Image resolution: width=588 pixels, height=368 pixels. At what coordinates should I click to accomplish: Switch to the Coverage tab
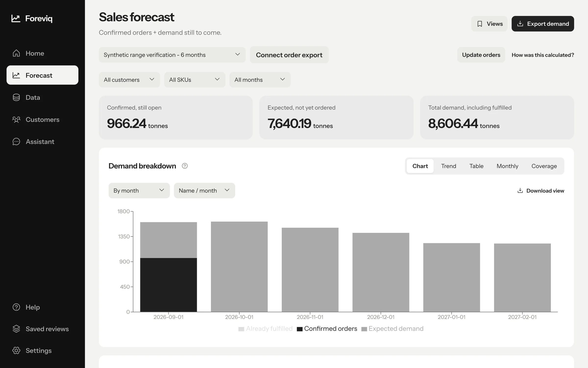(544, 166)
